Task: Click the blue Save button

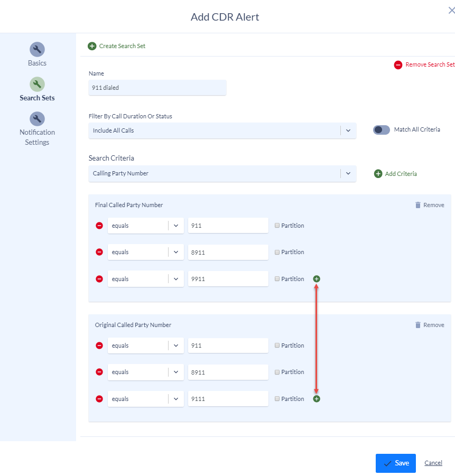Action: 395,463
